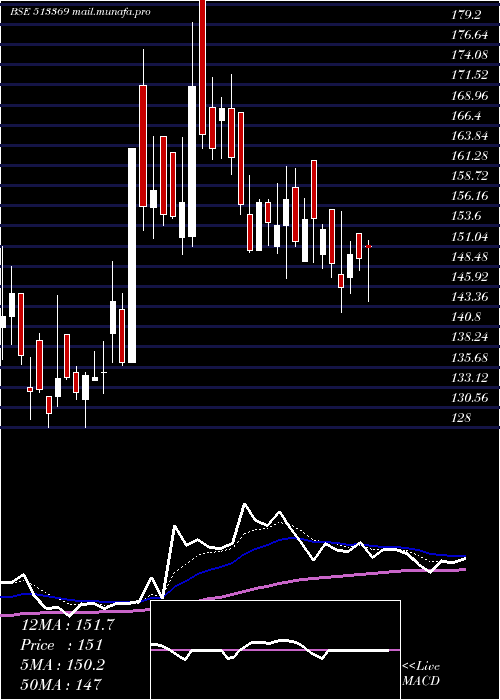The image size is (500, 700).
Task: Select the tallest white candlestick body
Action: click(132, 255)
